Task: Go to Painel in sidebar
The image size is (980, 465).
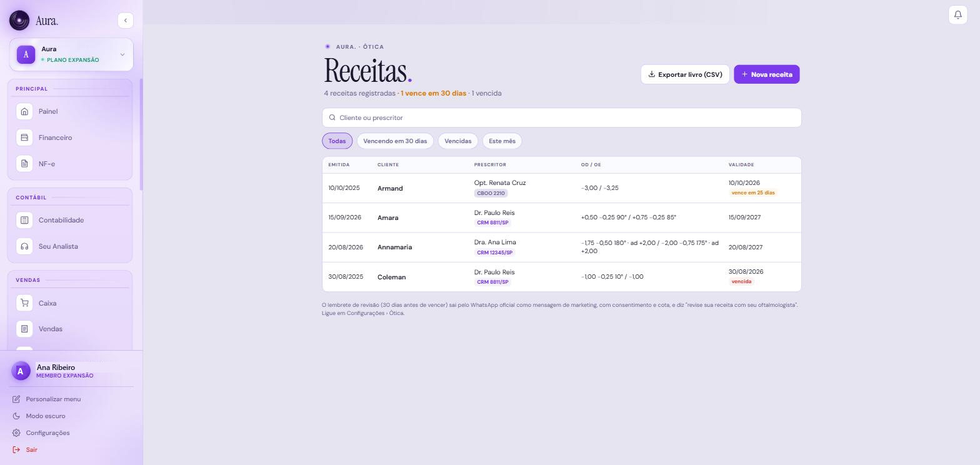Action: tap(70, 111)
